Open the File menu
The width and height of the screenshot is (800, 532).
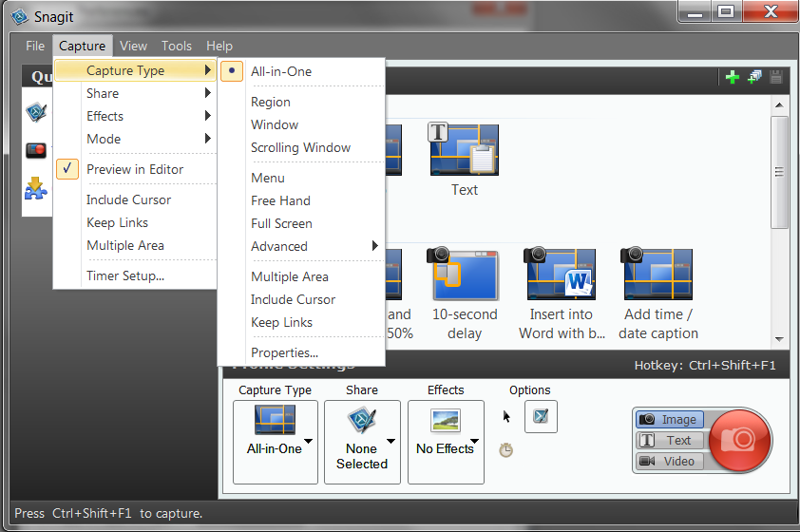pos(35,46)
